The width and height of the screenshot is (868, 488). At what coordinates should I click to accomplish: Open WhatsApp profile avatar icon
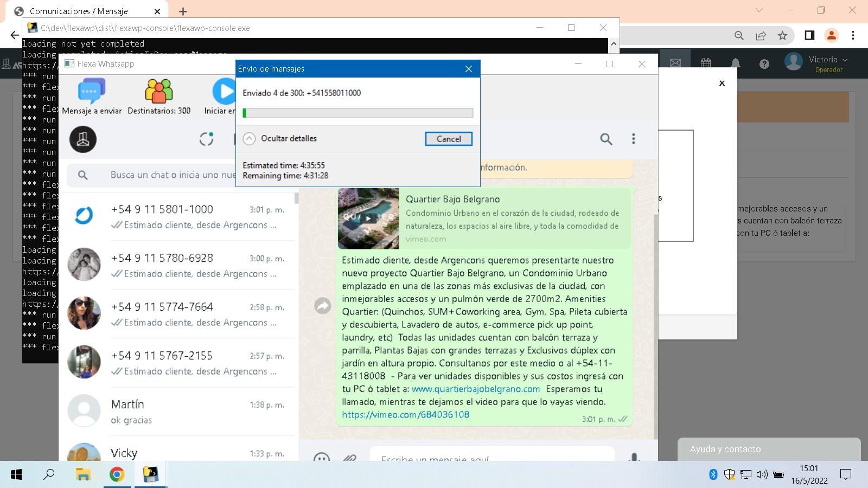coord(83,139)
